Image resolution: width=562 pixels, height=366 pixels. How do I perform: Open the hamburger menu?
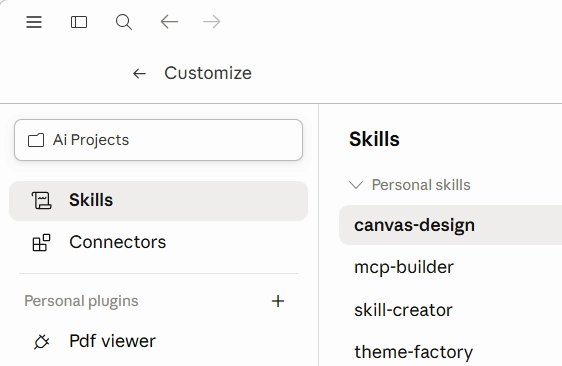(34, 22)
